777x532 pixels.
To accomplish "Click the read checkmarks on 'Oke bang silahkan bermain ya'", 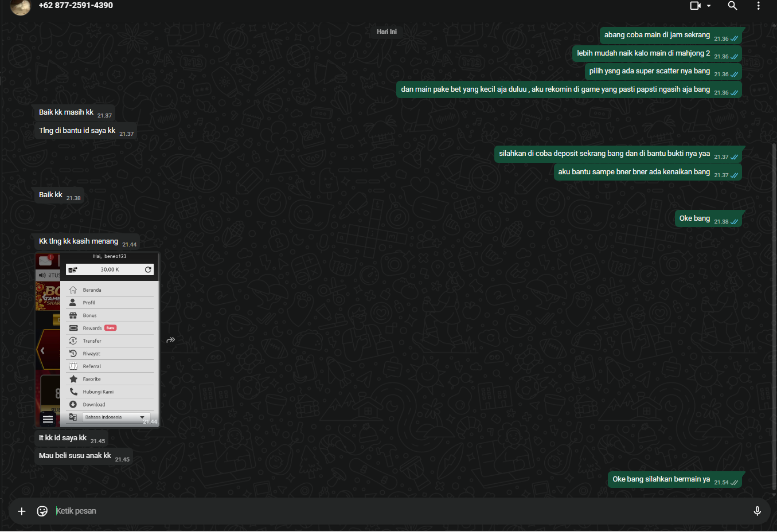I will [735, 483].
